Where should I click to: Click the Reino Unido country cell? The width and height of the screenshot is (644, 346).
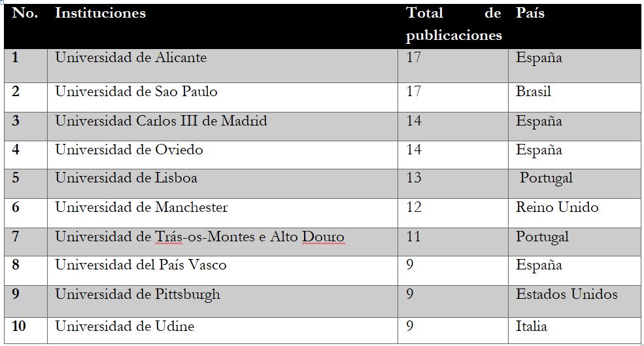pyautogui.click(x=575, y=213)
